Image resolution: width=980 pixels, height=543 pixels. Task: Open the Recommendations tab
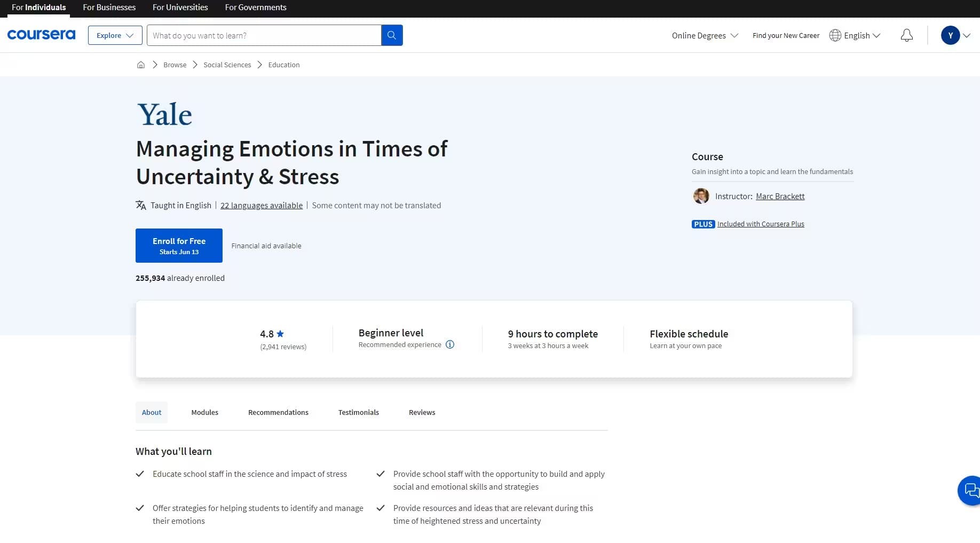tap(278, 412)
